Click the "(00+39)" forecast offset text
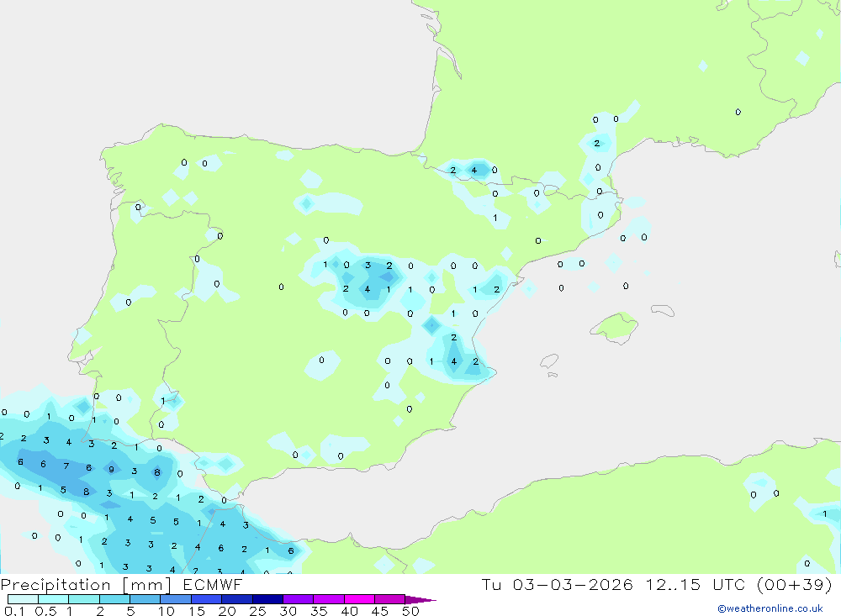Screen dimensions: 841x616 795,584
